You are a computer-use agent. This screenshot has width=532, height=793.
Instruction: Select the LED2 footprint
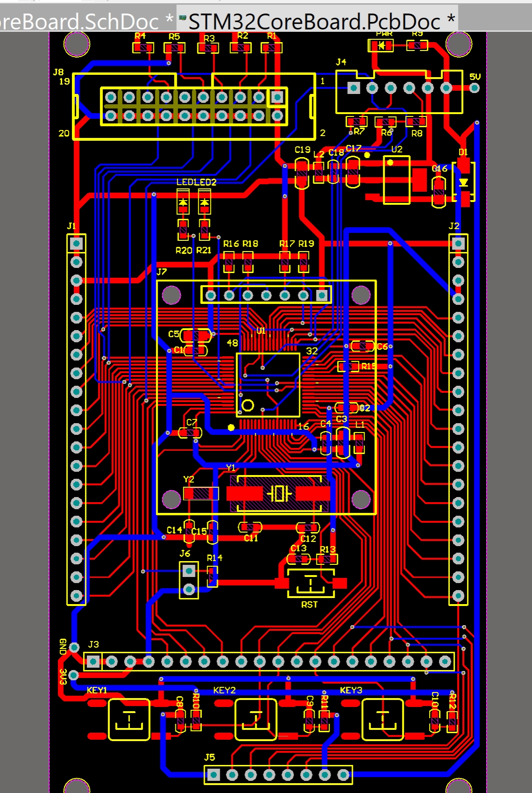pyautogui.click(x=204, y=202)
